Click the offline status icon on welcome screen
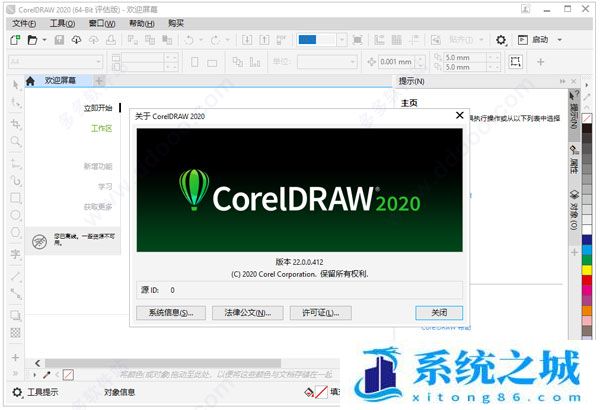 click(x=39, y=242)
